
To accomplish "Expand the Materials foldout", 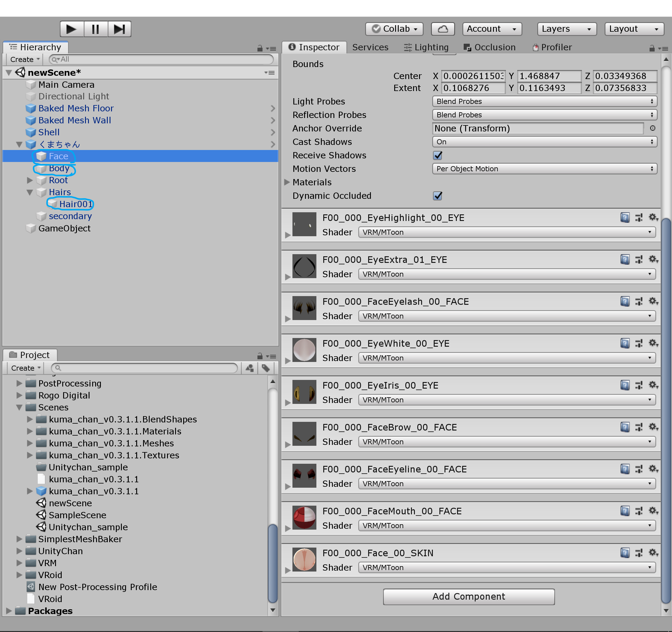I will tap(287, 182).
